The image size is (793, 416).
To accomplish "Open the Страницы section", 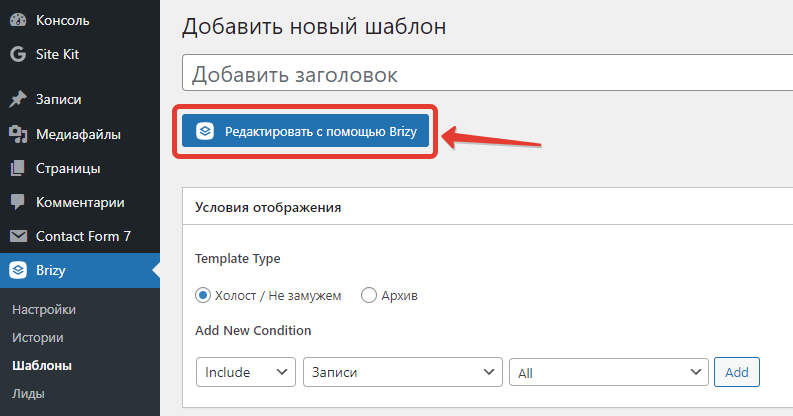I will [x=68, y=168].
